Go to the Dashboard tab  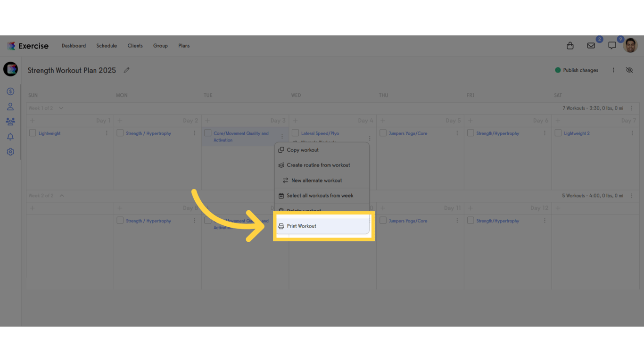coord(74,46)
